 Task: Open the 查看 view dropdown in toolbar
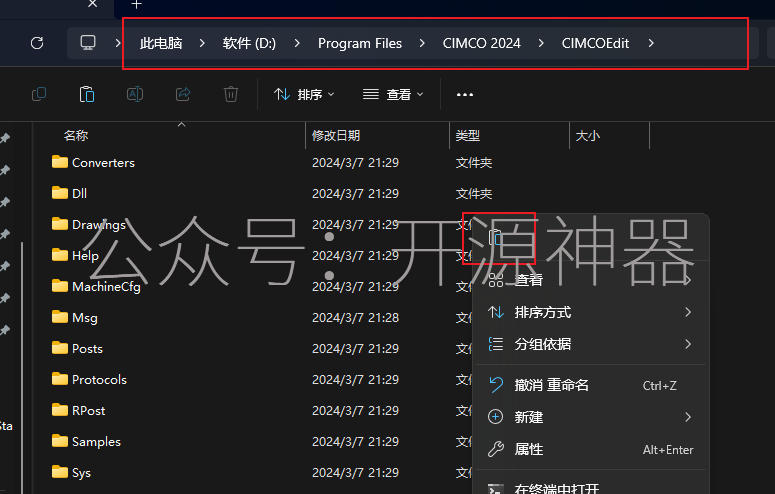pos(393,94)
